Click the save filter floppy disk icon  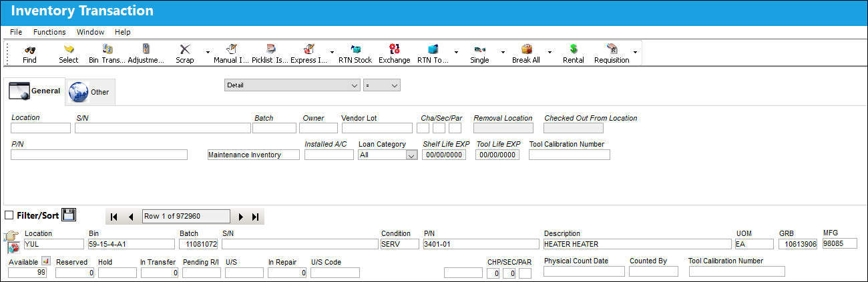pos(68,215)
